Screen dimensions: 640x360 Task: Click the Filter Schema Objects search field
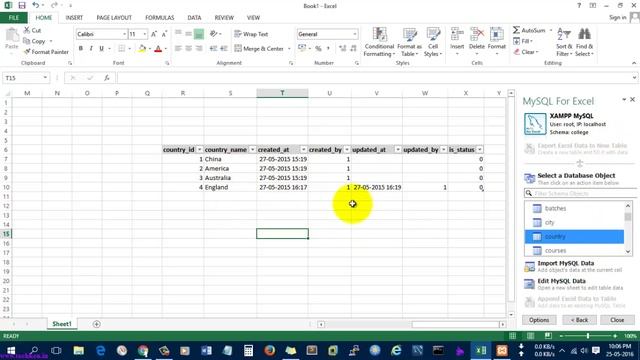pos(578,193)
